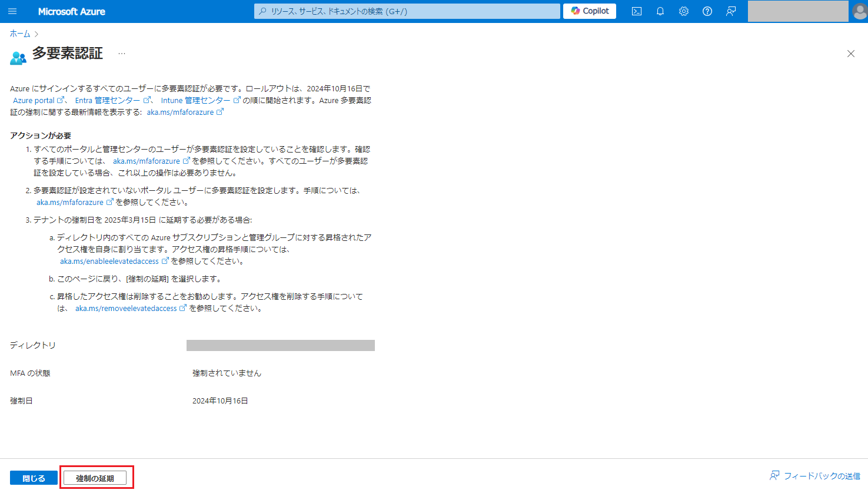
Task: Open the portal settings gear
Action: tap(683, 11)
